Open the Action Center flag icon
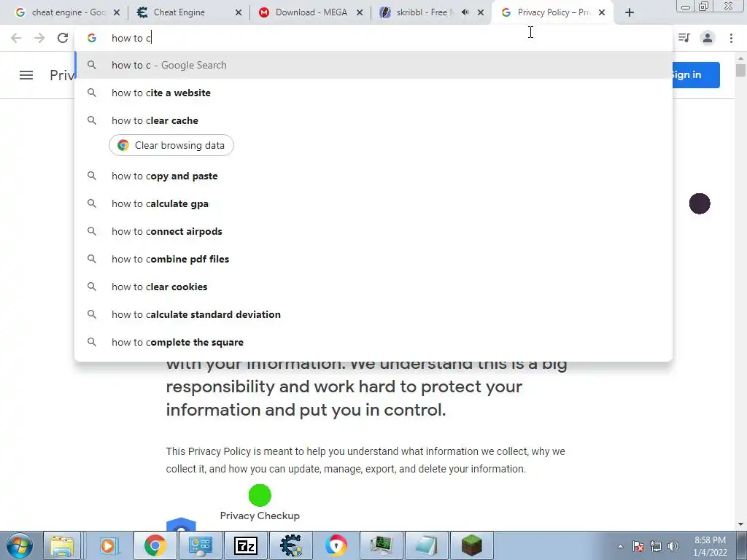The width and height of the screenshot is (747, 560). pos(638,546)
